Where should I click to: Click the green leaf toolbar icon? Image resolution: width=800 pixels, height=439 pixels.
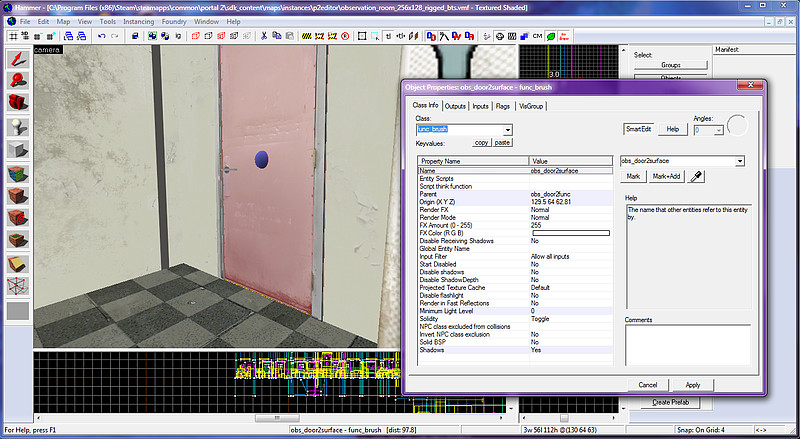click(x=551, y=36)
